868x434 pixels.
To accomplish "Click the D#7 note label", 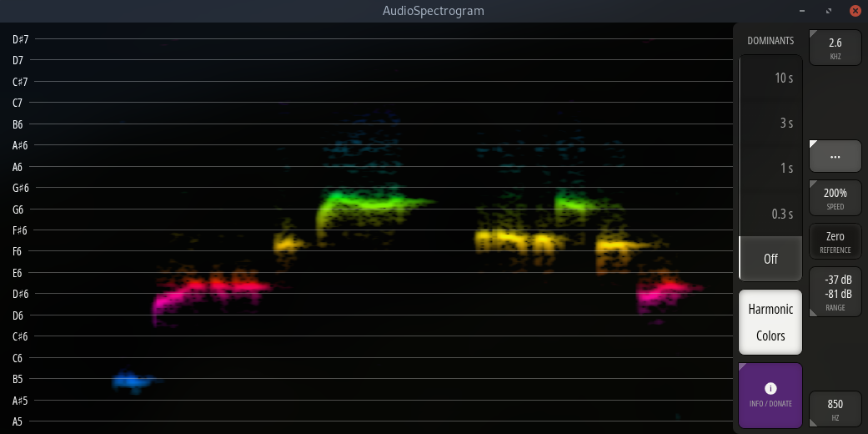I will point(21,39).
